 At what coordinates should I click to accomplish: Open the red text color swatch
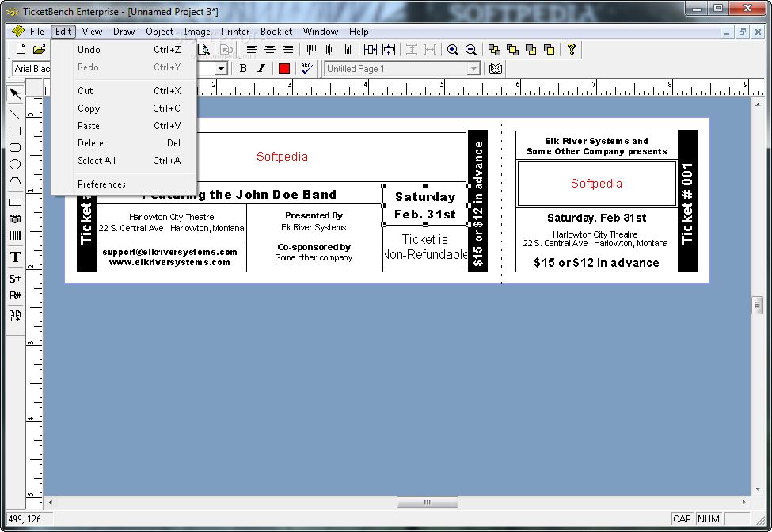[284, 68]
